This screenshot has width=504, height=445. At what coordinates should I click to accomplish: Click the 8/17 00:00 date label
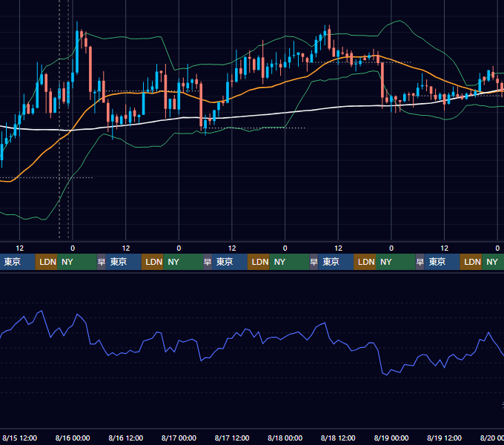[179, 438]
